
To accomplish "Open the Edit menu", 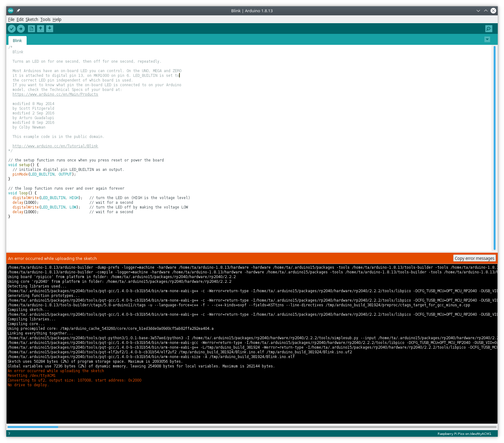I will [20, 19].
